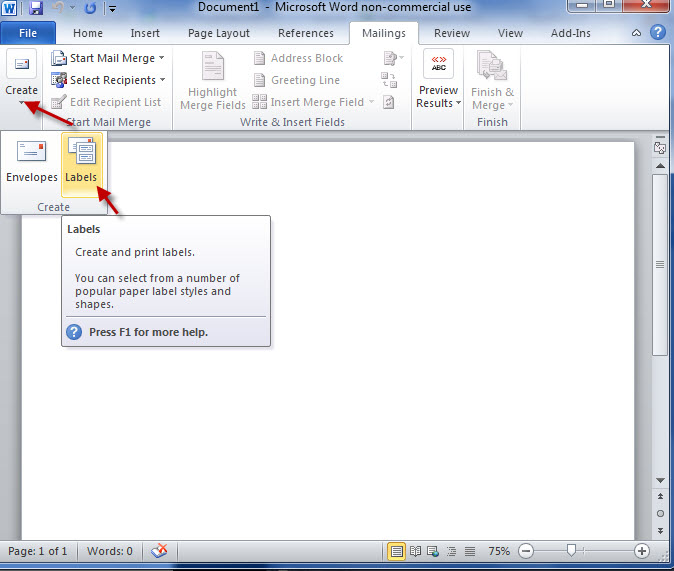Click the 75% zoom level button
This screenshot has height=571, width=674.
499,551
